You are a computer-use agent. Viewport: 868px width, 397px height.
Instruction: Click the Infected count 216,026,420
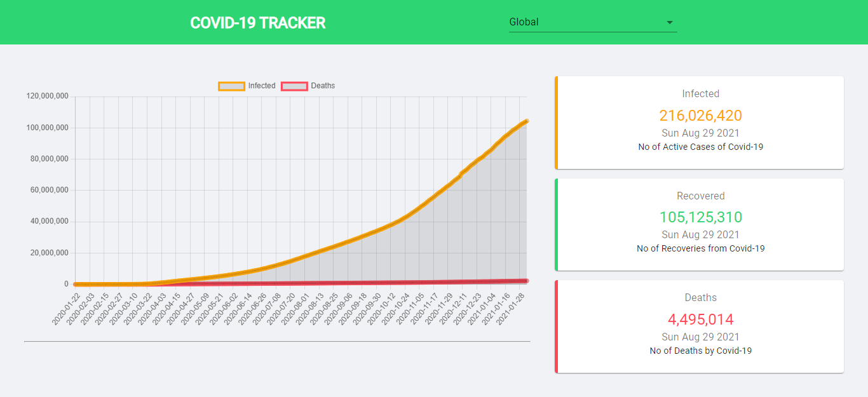[x=700, y=115]
